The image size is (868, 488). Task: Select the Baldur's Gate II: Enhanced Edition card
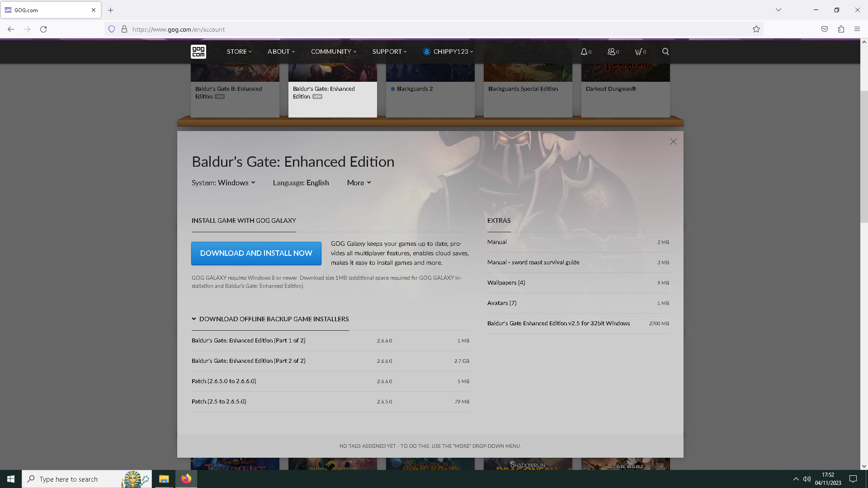[235, 90]
